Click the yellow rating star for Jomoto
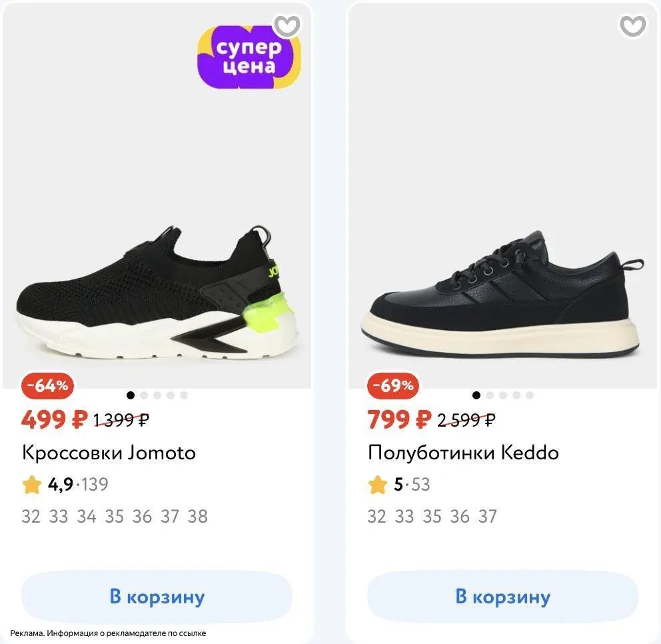661x644 pixels. click(x=31, y=485)
